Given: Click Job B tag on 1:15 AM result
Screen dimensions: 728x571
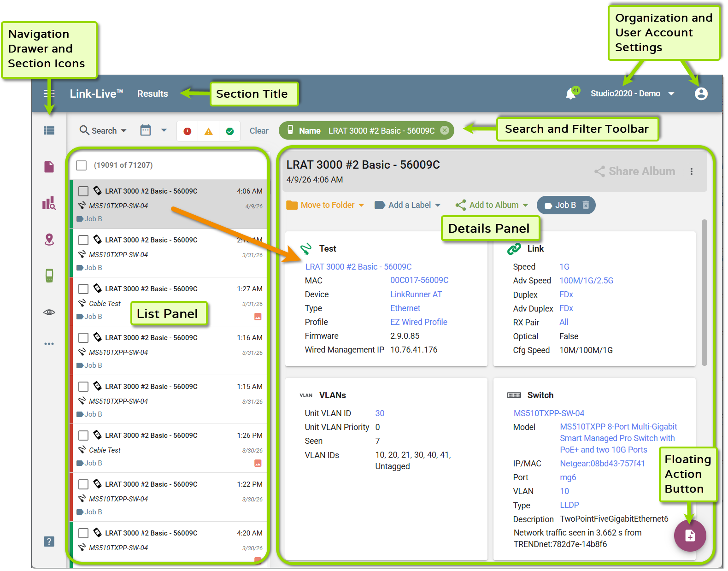Looking at the screenshot, I should [x=89, y=414].
